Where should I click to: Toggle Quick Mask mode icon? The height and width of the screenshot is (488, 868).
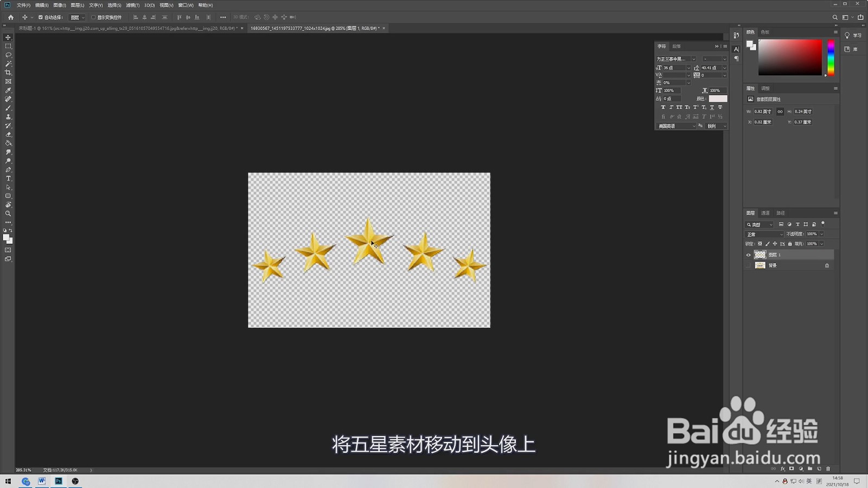(x=8, y=250)
